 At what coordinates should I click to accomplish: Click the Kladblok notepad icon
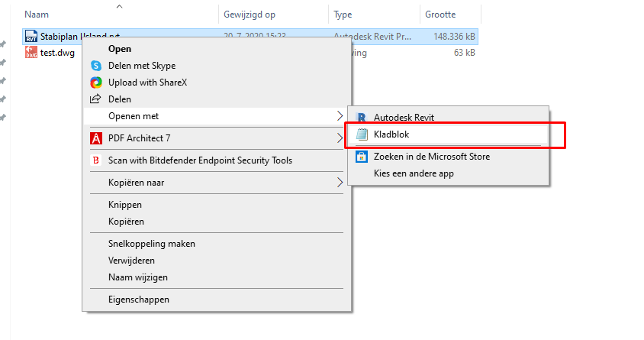pyautogui.click(x=362, y=134)
